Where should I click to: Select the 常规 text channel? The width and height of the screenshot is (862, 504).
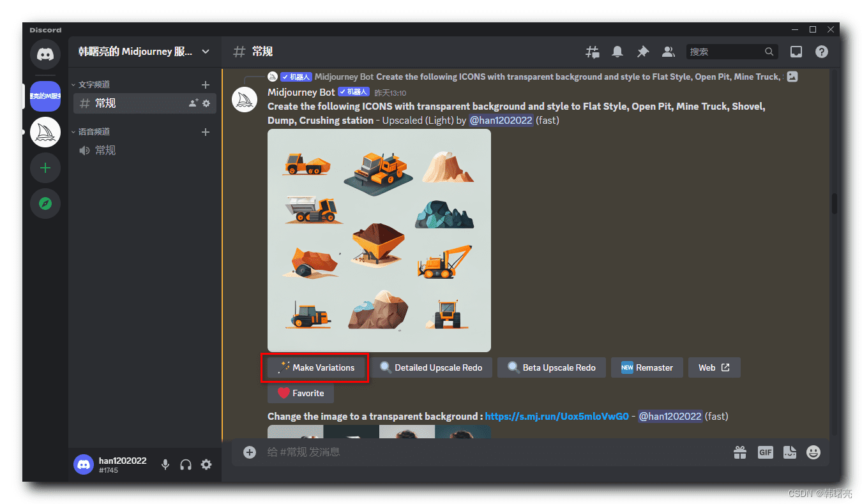145,103
